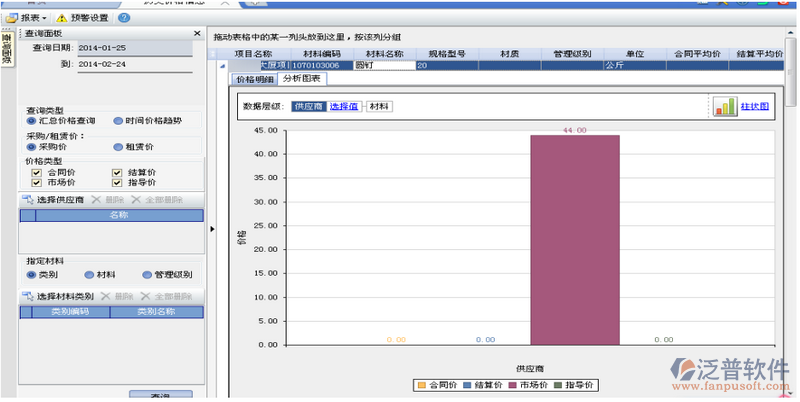The width and height of the screenshot is (800, 402).
Task: Expand the grid row detail triangle
Action: point(222,65)
